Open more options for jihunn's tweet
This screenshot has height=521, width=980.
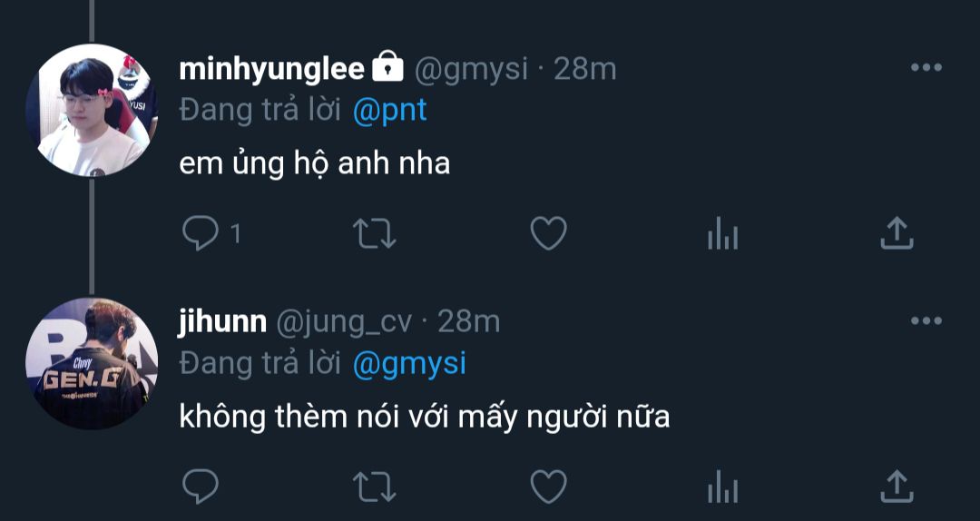click(926, 321)
